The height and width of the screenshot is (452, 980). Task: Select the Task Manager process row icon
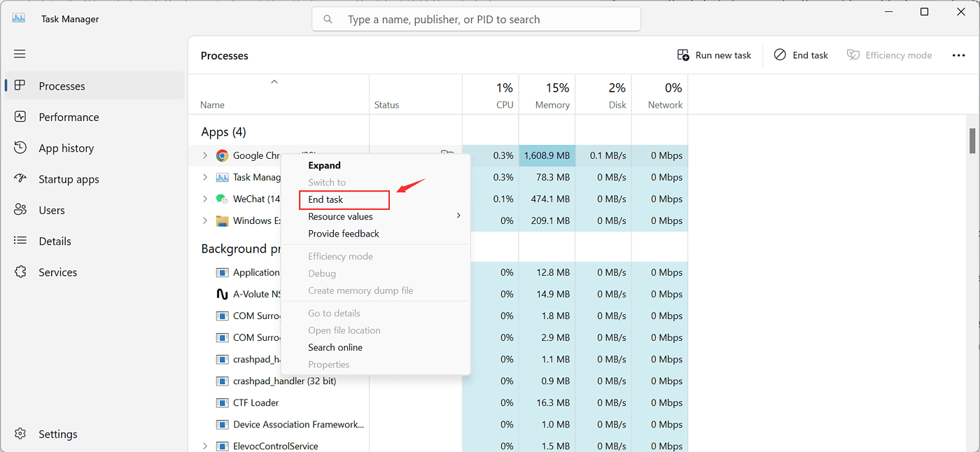[x=223, y=177]
